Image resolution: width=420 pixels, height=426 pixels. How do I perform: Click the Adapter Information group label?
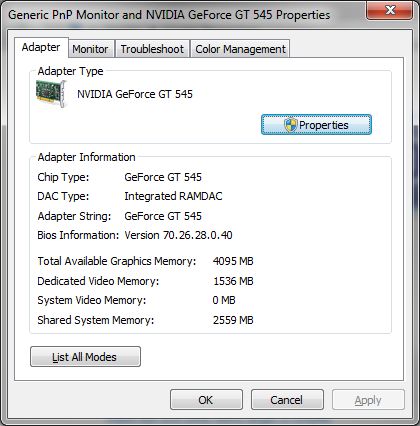pyautogui.click(x=86, y=157)
